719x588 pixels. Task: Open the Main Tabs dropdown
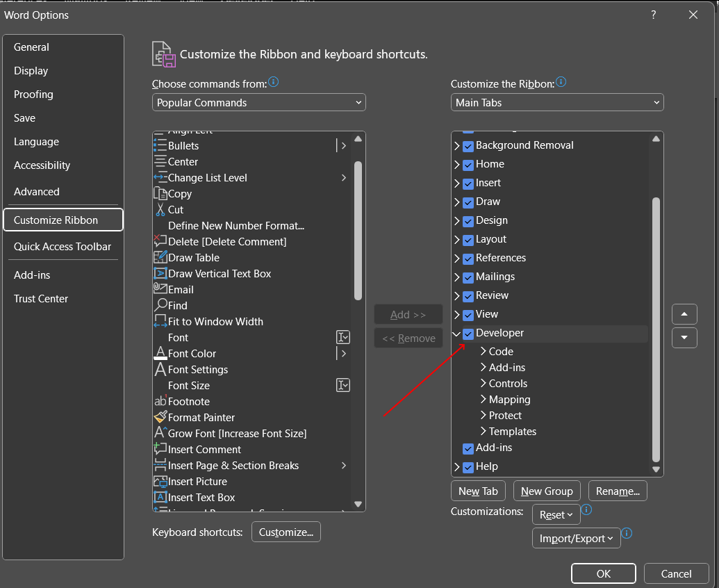557,102
